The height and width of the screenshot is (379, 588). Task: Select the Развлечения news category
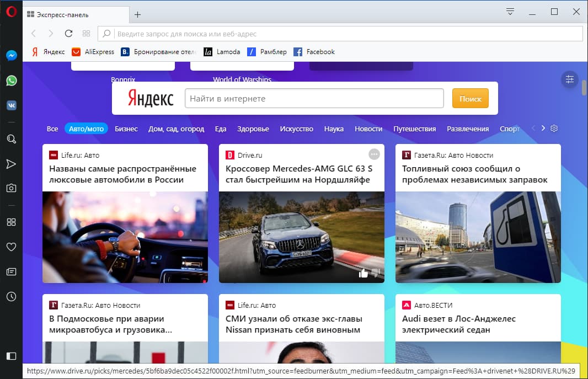coord(468,129)
